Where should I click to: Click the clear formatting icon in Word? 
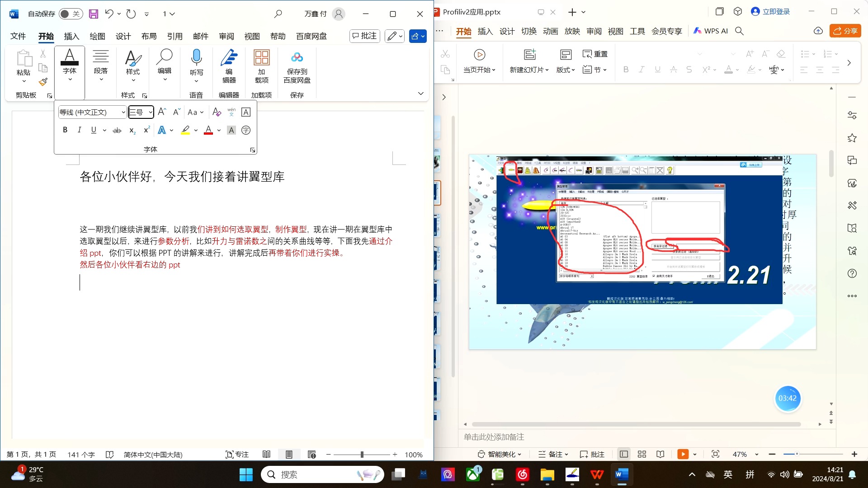217,112
